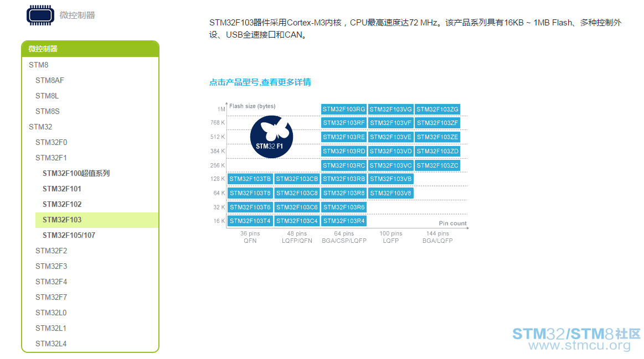Open STM32F103VC product button

(x=390, y=165)
